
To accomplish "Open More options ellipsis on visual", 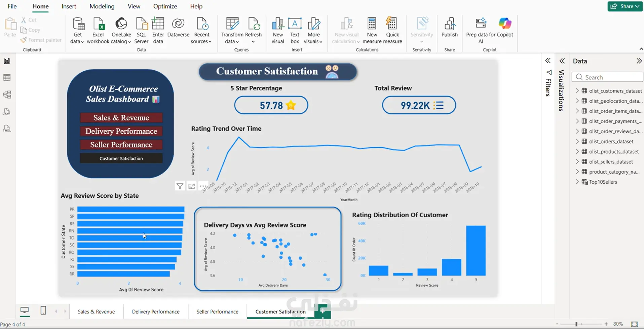I will click(x=203, y=186).
